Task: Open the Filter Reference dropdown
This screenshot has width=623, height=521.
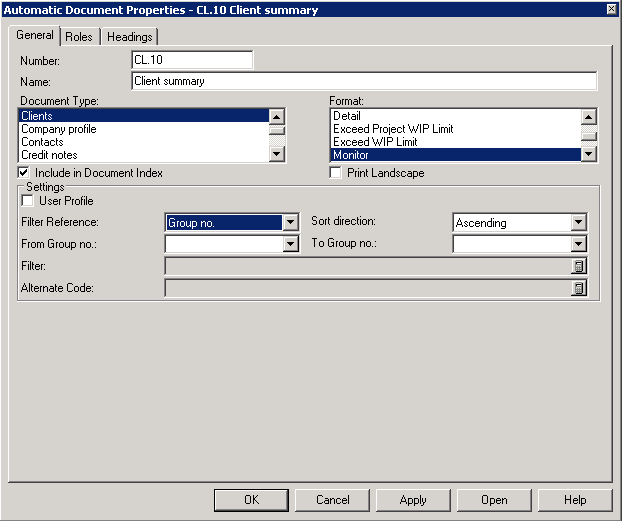Action: 290,223
